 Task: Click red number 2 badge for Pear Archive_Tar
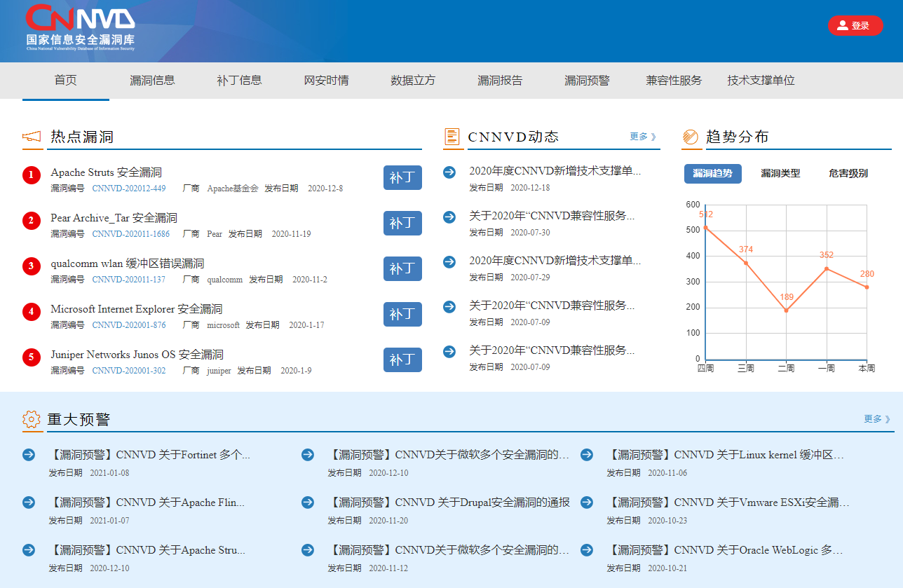32,221
